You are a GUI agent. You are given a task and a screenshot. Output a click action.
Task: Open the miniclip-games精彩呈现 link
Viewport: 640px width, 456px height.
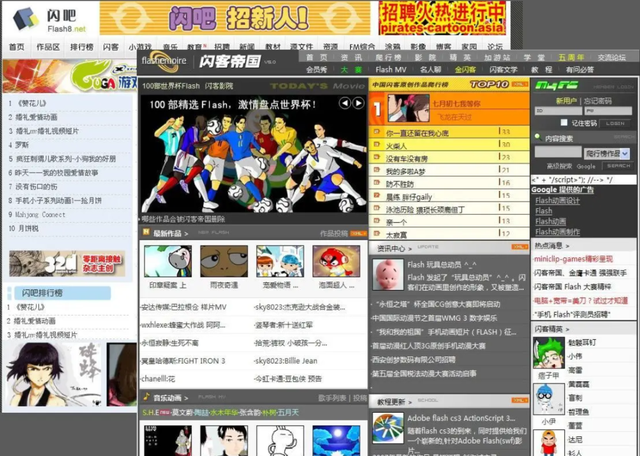(573, 259)
